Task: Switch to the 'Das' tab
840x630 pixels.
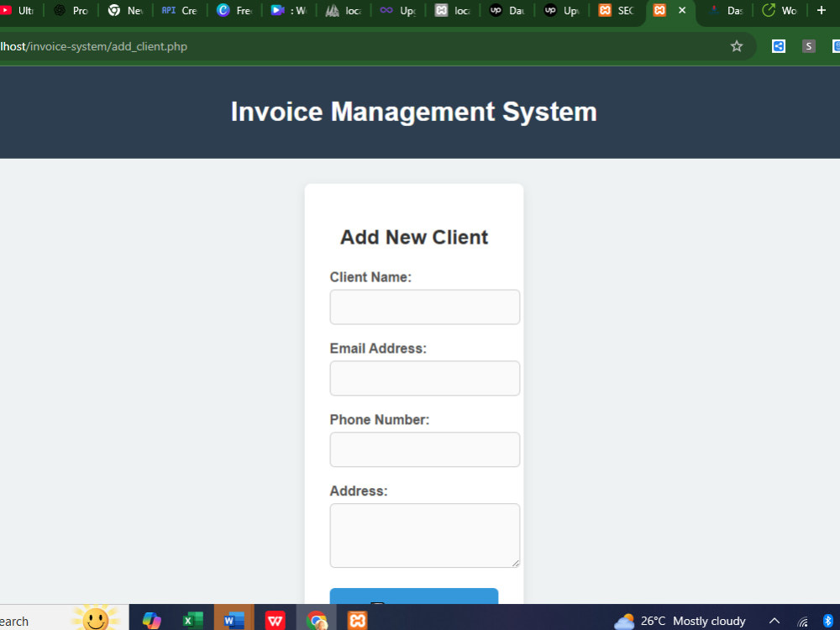Action: 727,10
